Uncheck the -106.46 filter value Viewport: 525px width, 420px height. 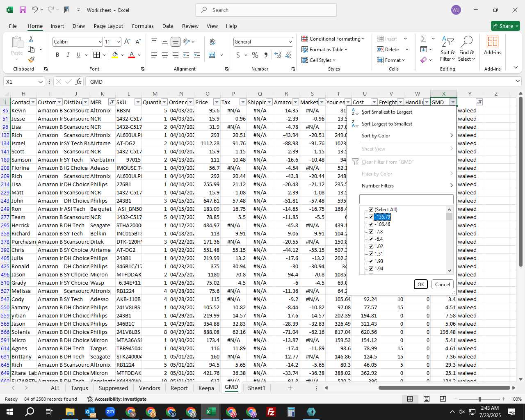[371, 224]
